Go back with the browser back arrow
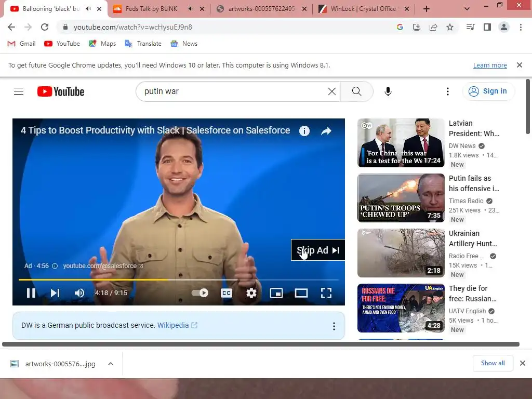Viewport: 532px width, 399px height. click(x=11, y=27)
